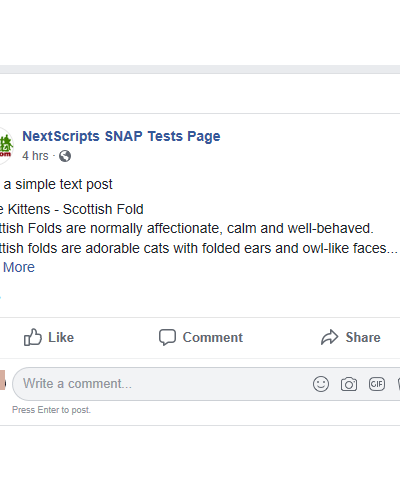Open the post's 4 hrs timestamp link
Viewport: 400px width, 500px height.
click(x=35, y=156)
